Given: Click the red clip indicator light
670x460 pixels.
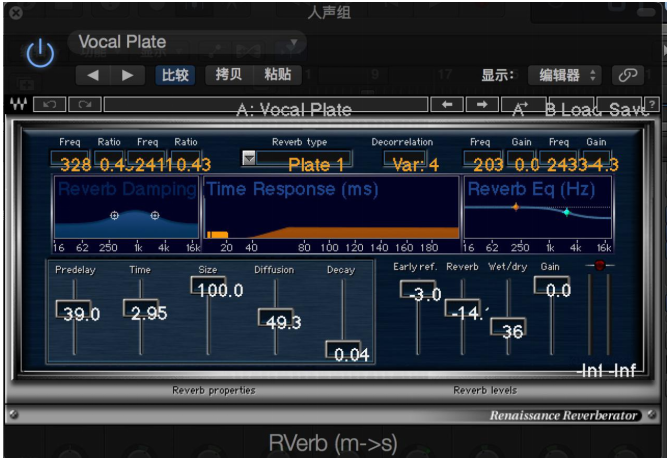Looking at the screenshot, I should (599, 265).
